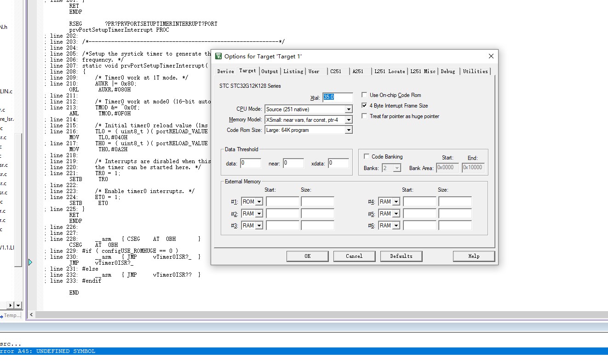Open the #1 ROM memory type dropdown
The height and width of the screenshot is (364, 608).
tap(259, 202)
